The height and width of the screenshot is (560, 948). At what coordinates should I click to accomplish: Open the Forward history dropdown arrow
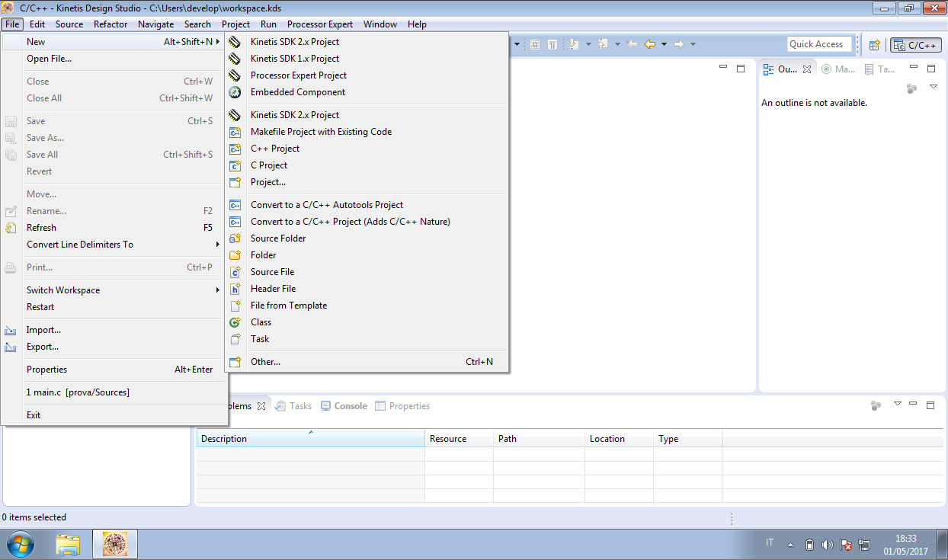[693, 44]
